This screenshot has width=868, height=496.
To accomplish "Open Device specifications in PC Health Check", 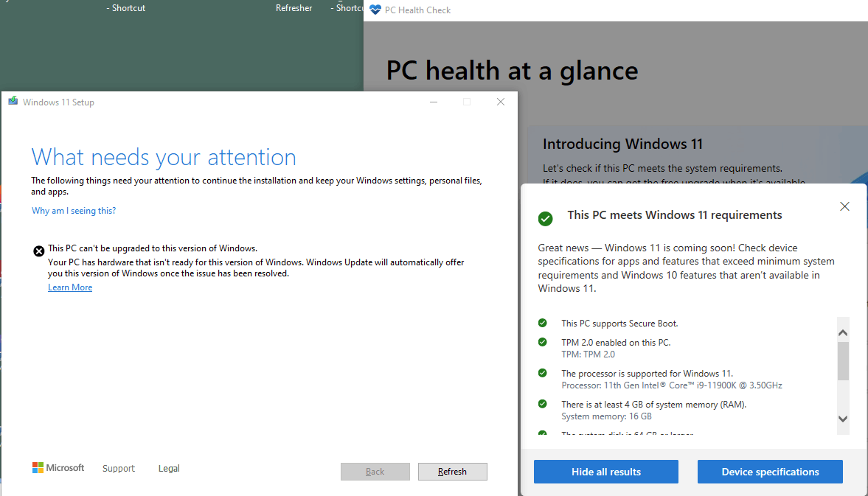I will (x=770, y=472).
